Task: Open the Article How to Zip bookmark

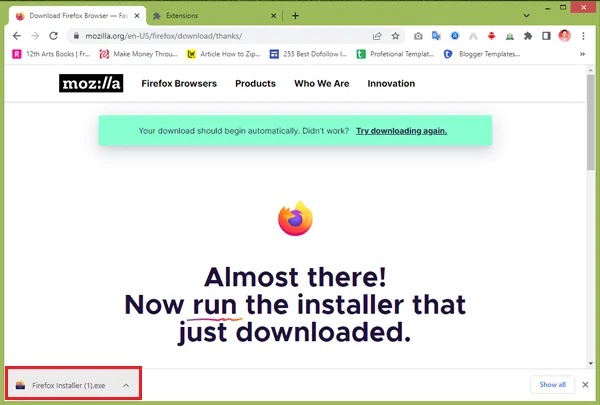Action: pos(223,54)
